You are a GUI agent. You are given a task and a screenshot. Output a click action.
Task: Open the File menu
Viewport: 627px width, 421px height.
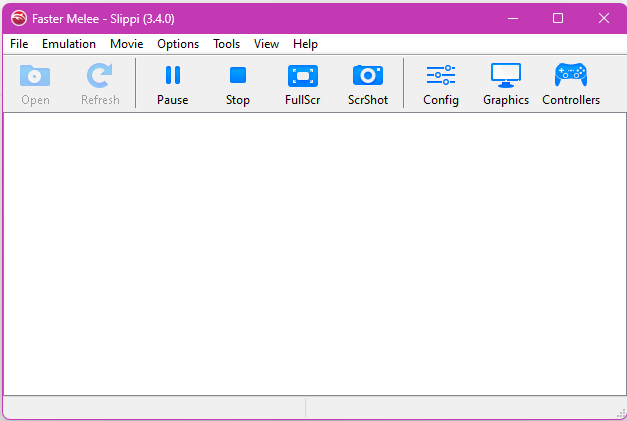(19, 44)
